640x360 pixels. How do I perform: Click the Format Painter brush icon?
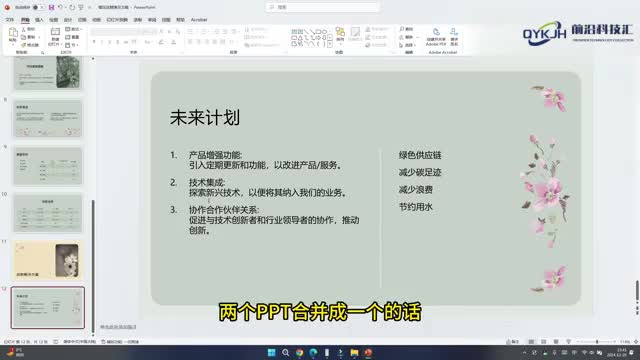pos(24,45)
